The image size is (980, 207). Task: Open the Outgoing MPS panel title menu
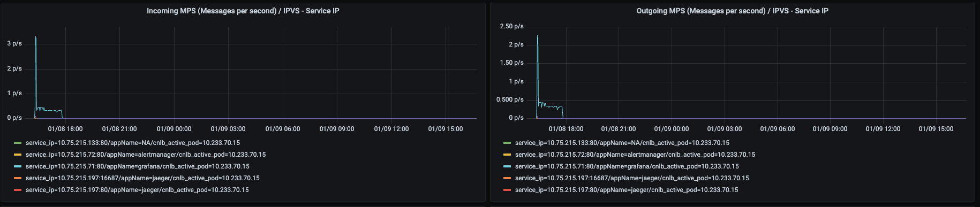pyautogui.click(x=732, y=11)
